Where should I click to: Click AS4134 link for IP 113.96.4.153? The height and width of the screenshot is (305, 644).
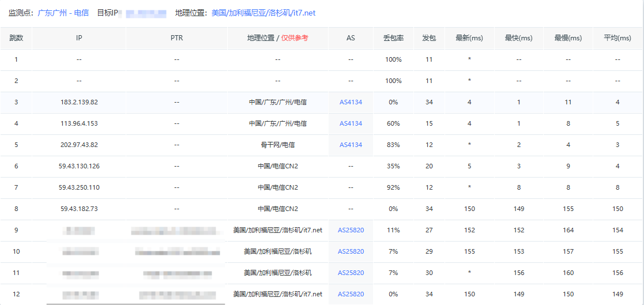click(351, 123)
